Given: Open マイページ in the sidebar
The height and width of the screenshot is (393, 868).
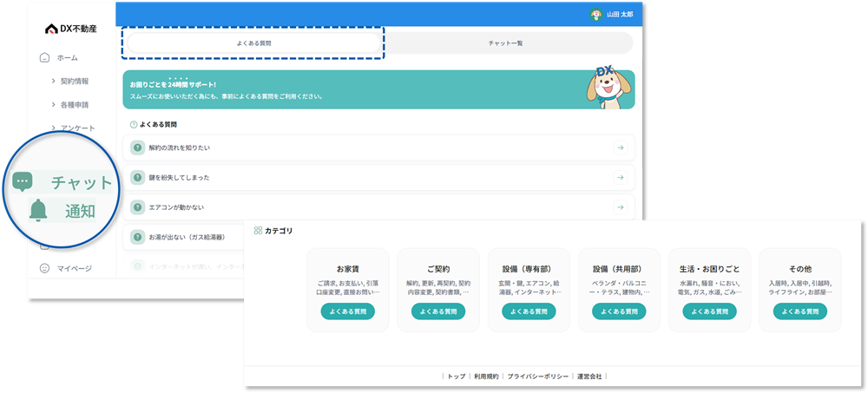Looking at the screenshot, I should pyautogui.click(x=75, y=268).
